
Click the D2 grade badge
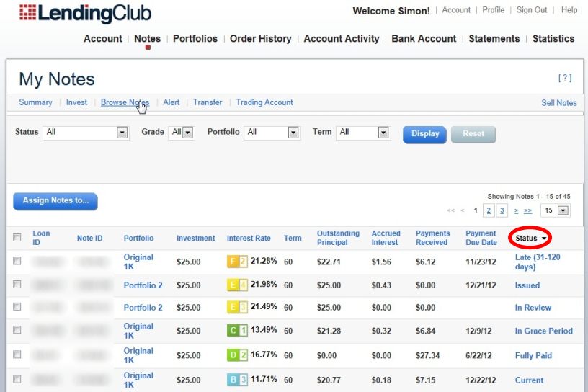point(237,355)
